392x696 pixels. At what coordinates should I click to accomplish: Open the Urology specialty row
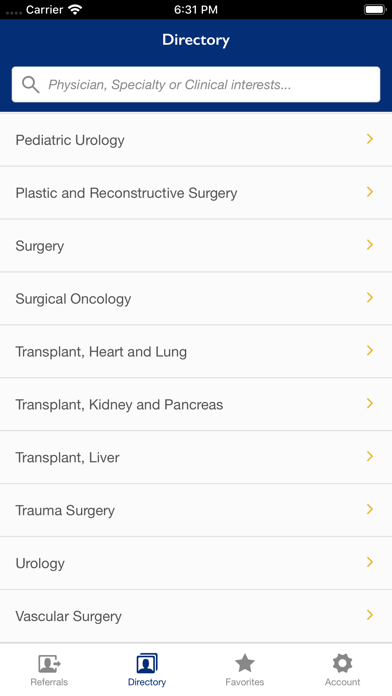pos(196,563)
